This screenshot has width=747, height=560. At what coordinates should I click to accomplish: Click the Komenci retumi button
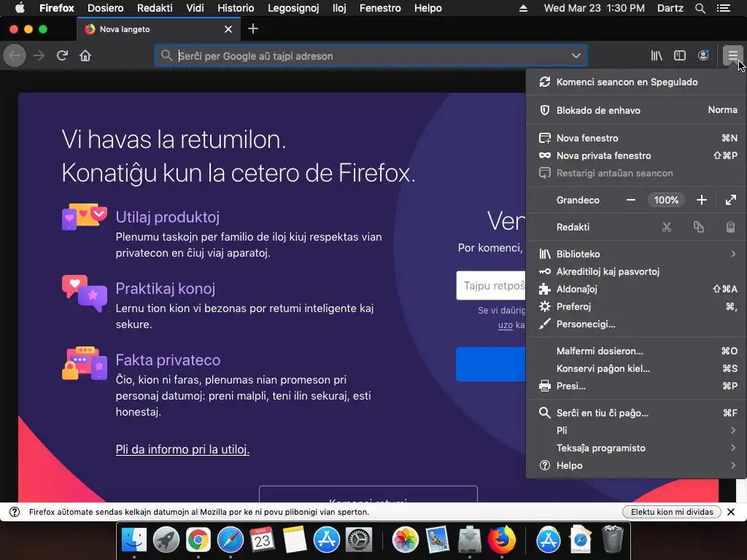click(x=368, y=495)
